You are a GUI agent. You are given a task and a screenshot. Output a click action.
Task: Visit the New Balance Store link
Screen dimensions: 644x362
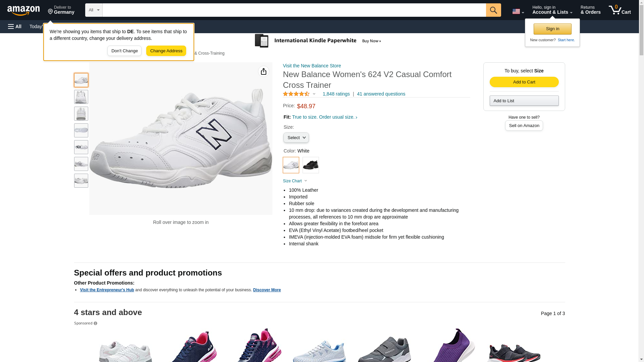(x=312, y=66)
